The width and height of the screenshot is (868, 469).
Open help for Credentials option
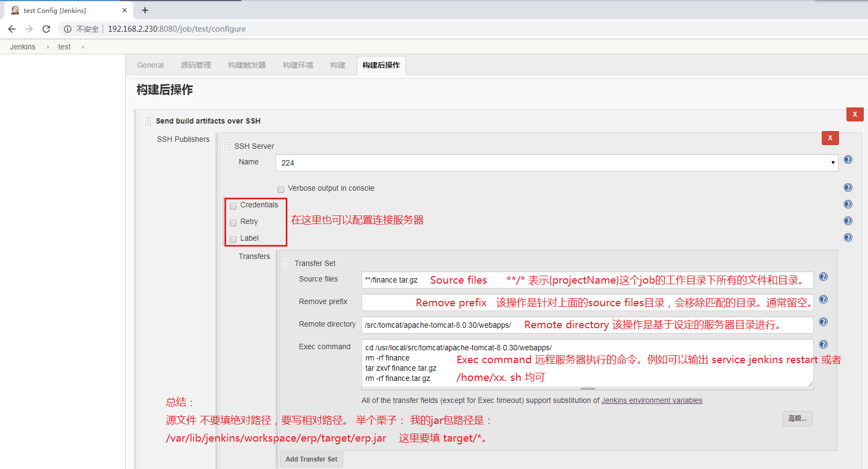pos(848,204)
